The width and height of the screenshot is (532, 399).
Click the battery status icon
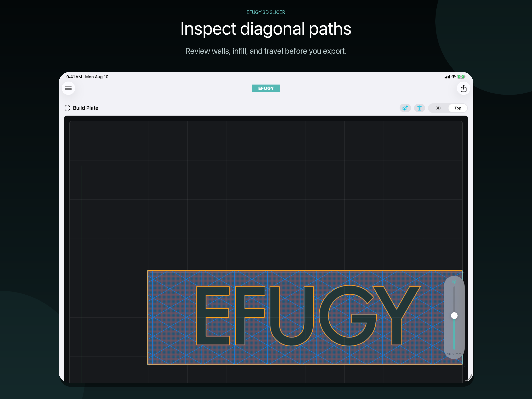[x=461, y=77]
